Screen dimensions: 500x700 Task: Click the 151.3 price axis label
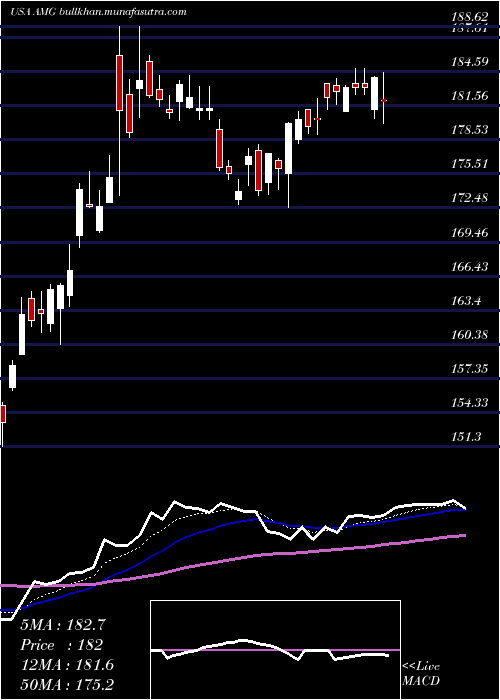pos(466,436)
